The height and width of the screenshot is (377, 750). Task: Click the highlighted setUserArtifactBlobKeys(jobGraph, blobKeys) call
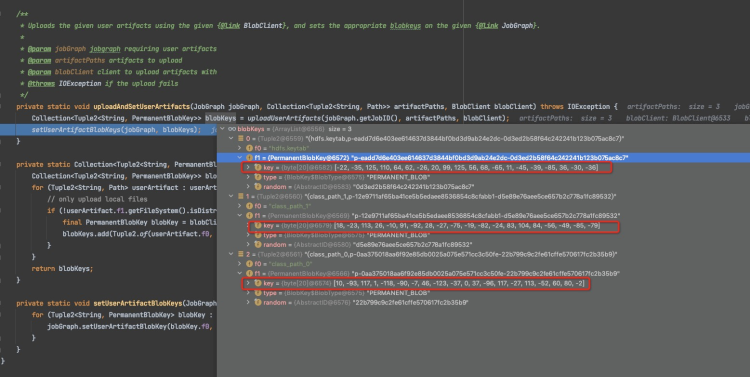pyautogui.click(x=116, y=130)
